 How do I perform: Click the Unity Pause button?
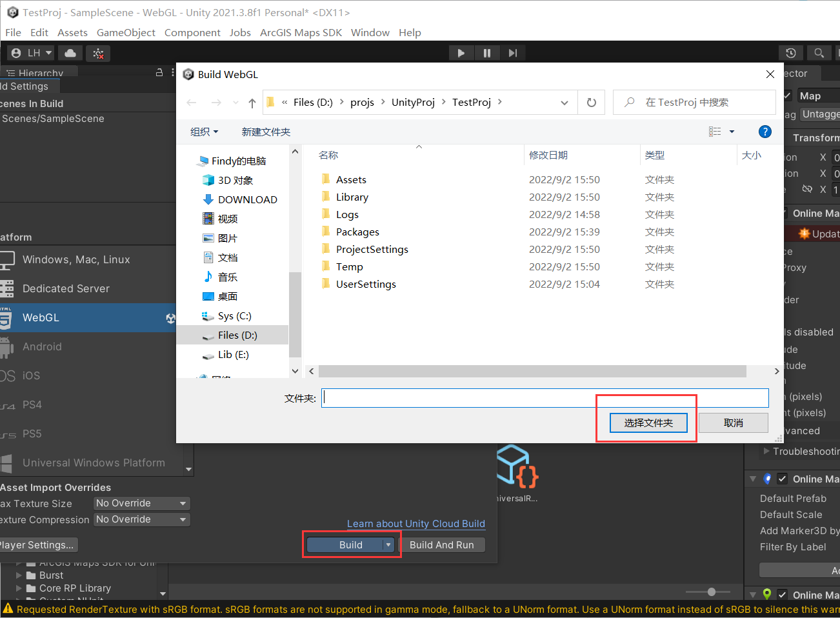point(486,53)
